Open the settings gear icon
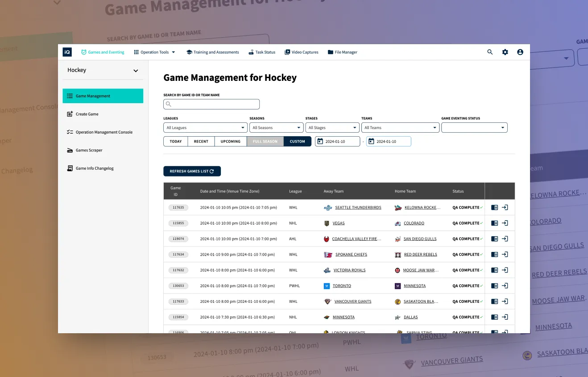Image resolution: width=588 pixels, height=377 pixels. click(x=505, y=52)
